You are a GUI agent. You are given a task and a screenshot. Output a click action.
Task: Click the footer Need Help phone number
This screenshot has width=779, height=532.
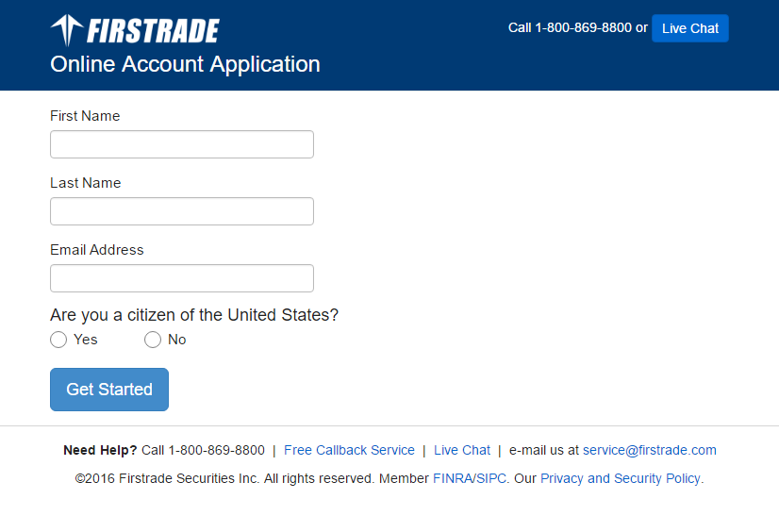[216, 450]
